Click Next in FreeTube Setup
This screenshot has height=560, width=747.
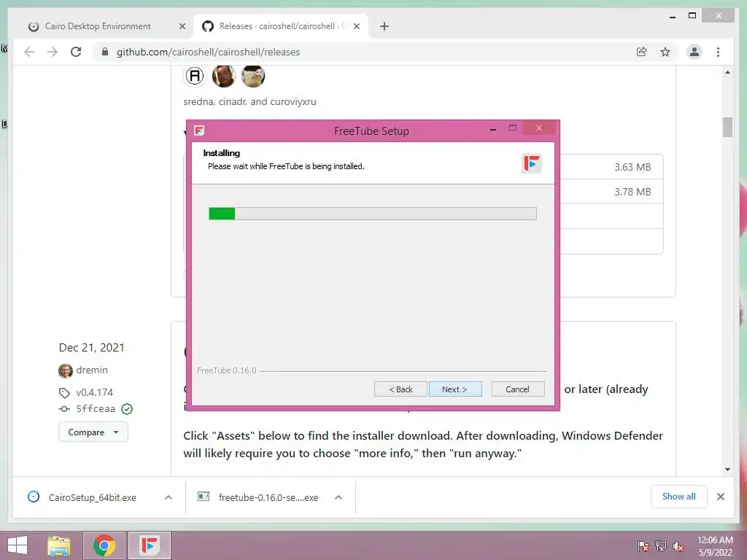[455, 389]
